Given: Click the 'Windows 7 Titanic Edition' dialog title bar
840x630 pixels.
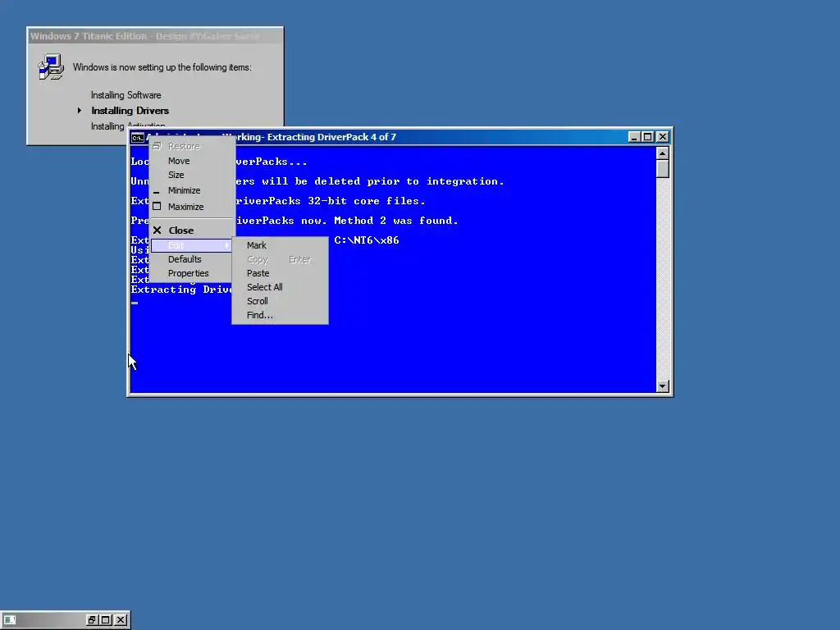Looking at the screenshot, I should pyautogui.click(x=155, y=36).
